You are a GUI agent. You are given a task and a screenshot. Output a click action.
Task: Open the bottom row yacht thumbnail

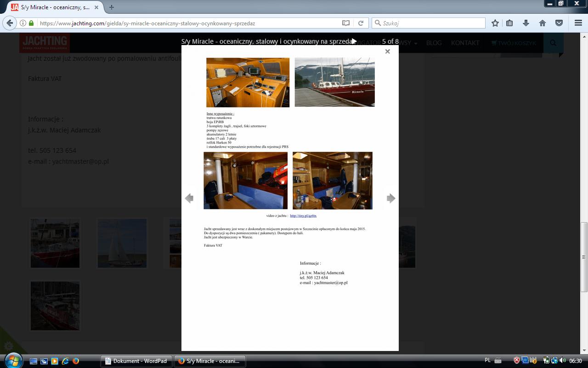click(55, 306)
